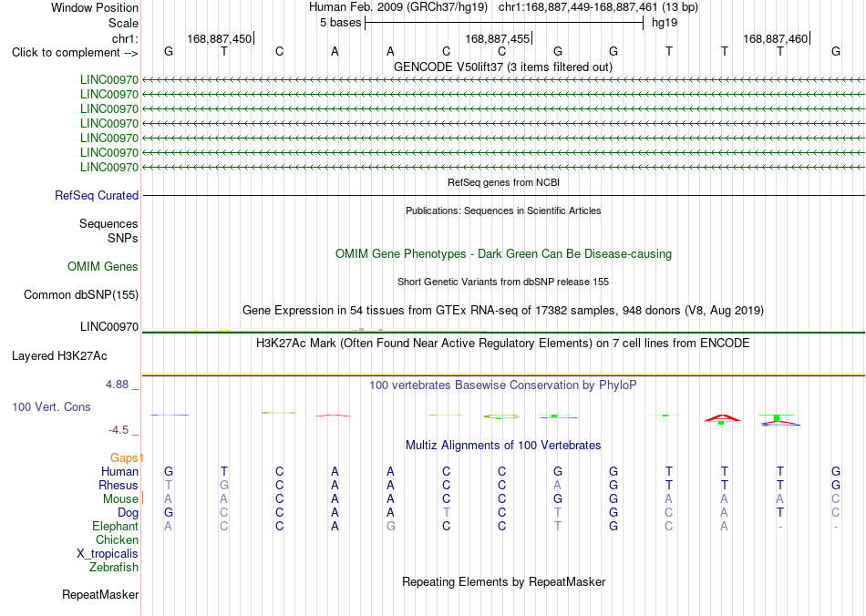The width and height of the screenshot is (866, 616).
Task: Click the Common dbSNP(155) track label
Action: [81, 294]
